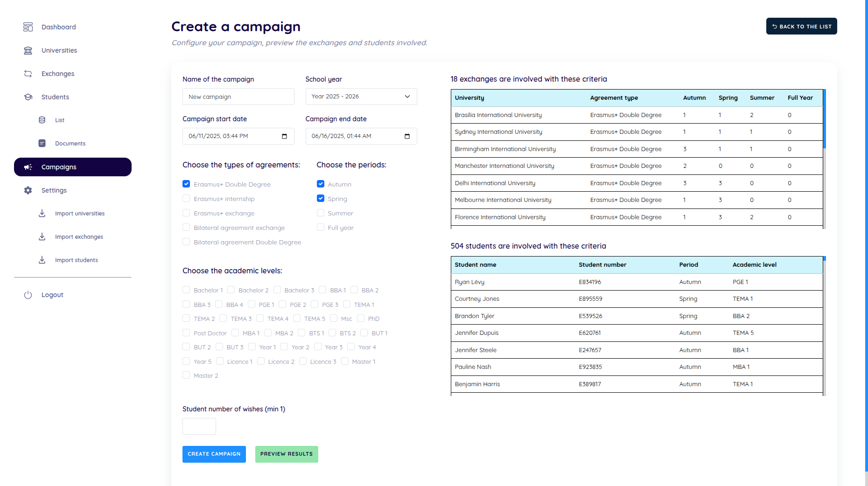Image resolution: width=868 pixels, height=486 pixels.
Task: Open Import universities link
Action: pos(80,214)
